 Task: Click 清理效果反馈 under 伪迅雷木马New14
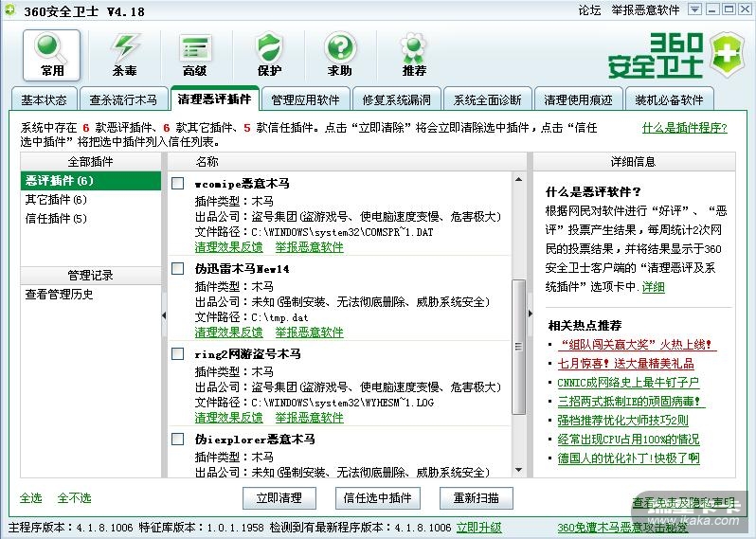click(228, 332)
